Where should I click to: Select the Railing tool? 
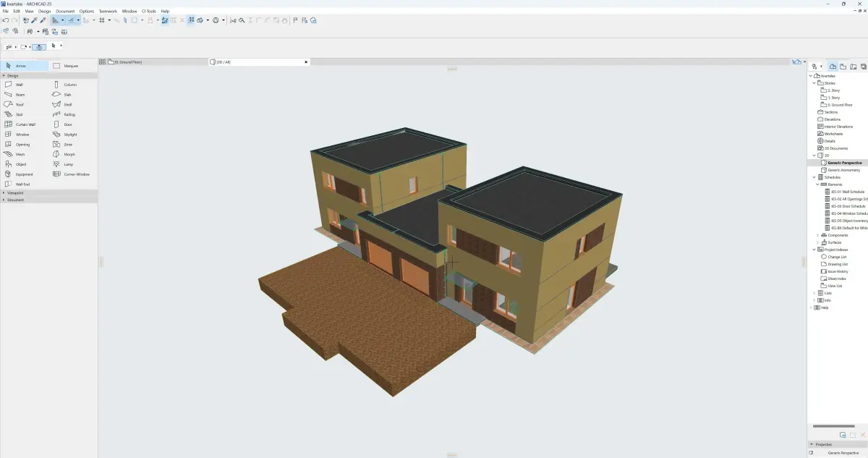72,114
